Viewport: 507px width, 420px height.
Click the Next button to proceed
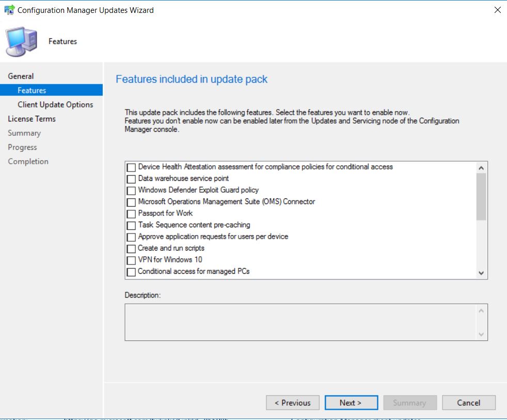(351, 402)
